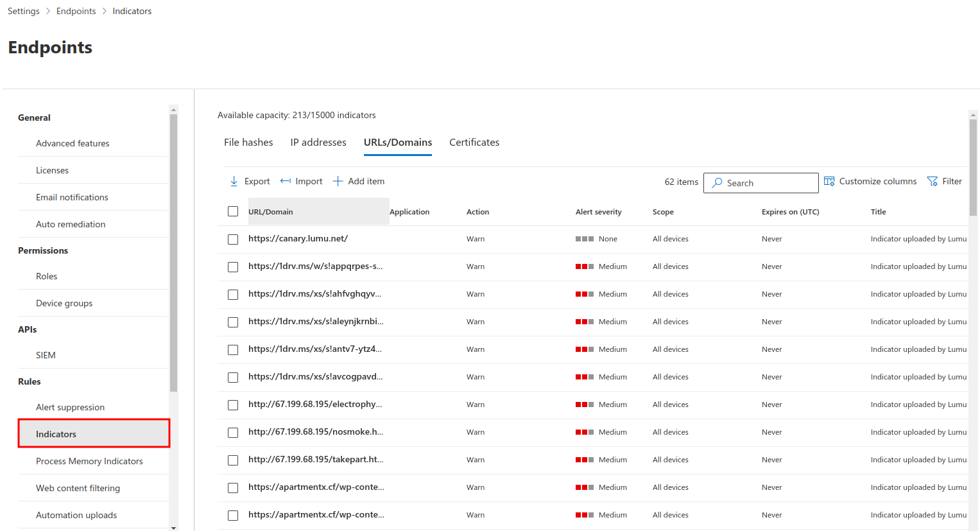
Task: Select checkbox for http://67.199.68.195/nosmoke row
Action: click(x=233, y=432)
